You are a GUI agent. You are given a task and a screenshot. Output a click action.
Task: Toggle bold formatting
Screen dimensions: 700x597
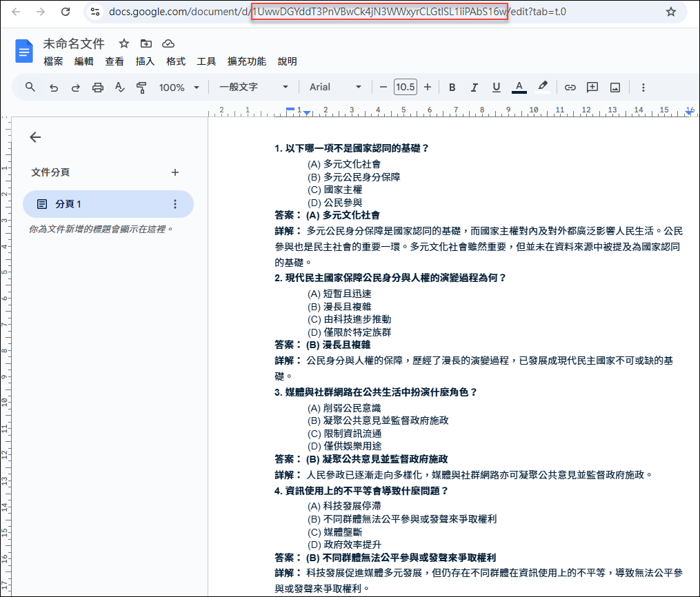[452, 88]
